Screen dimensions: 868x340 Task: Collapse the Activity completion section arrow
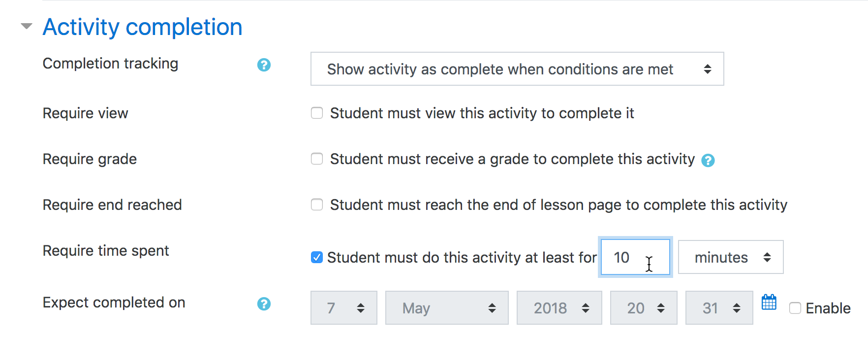click(27, 26)
